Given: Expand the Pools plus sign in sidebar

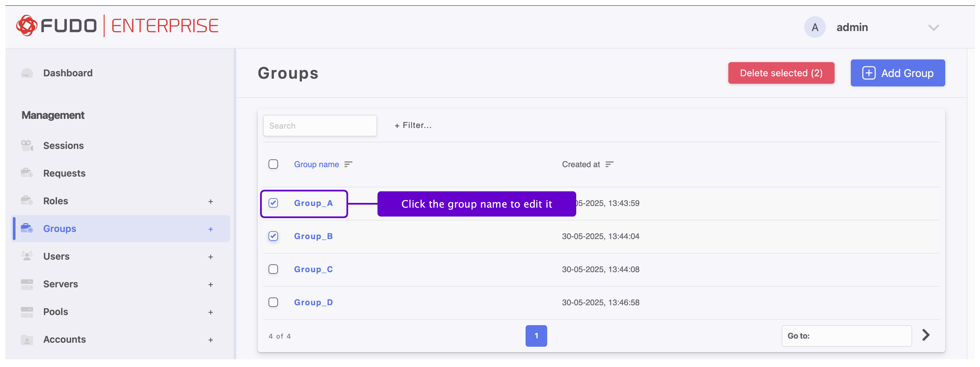Looking at the screenshot, I should click(211, 312).
